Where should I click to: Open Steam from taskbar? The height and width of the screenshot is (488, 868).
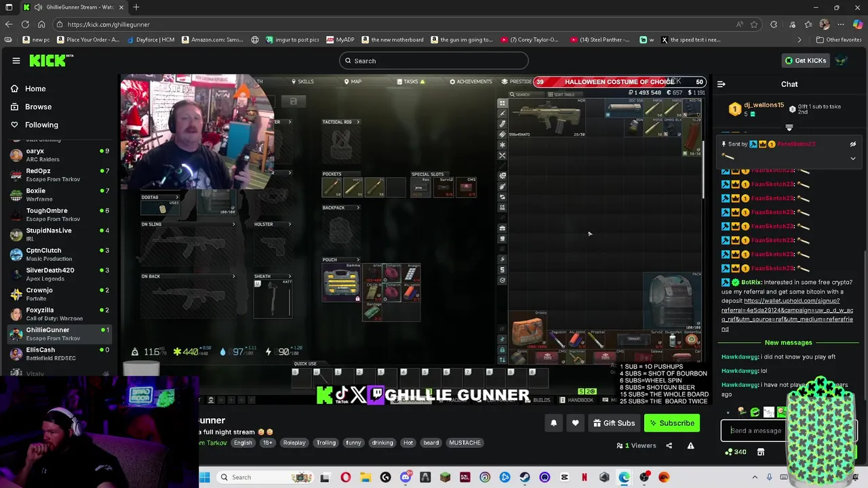click(525, 477)
